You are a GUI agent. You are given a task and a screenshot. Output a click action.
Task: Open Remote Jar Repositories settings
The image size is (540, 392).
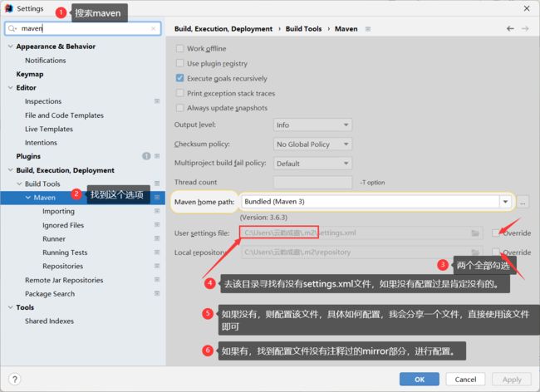pyautogui.click(x=64, y=280)
